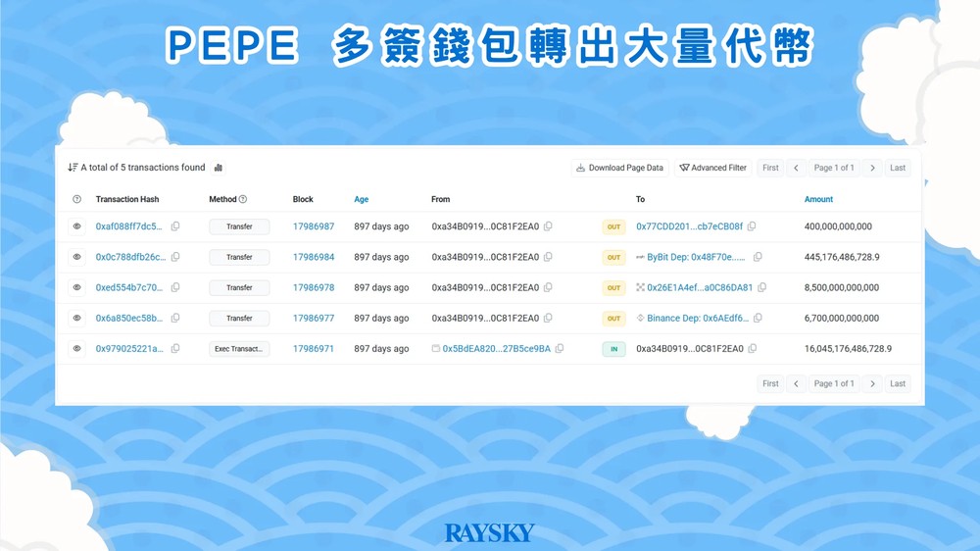Screen dimensions: 980x551
Task: Preview transaction 0x0c788dfb26c with eye icon
Action: (x=76, y=257)
